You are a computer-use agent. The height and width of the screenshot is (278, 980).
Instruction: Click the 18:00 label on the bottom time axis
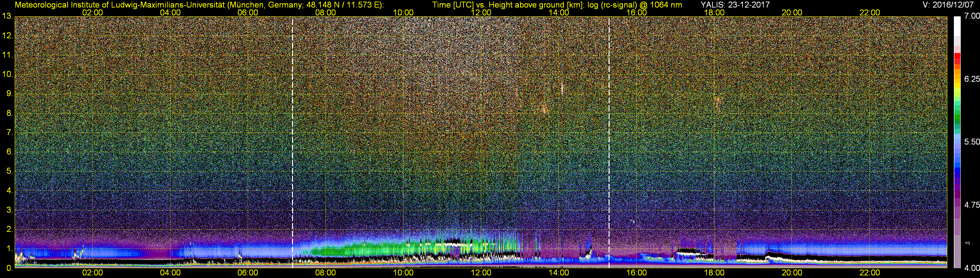point(714,273)
